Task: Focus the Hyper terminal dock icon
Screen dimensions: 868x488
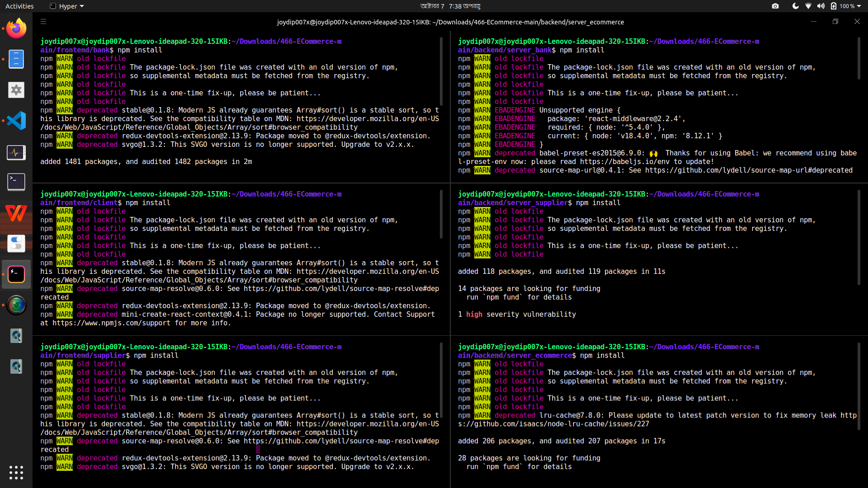Action: 16,274
